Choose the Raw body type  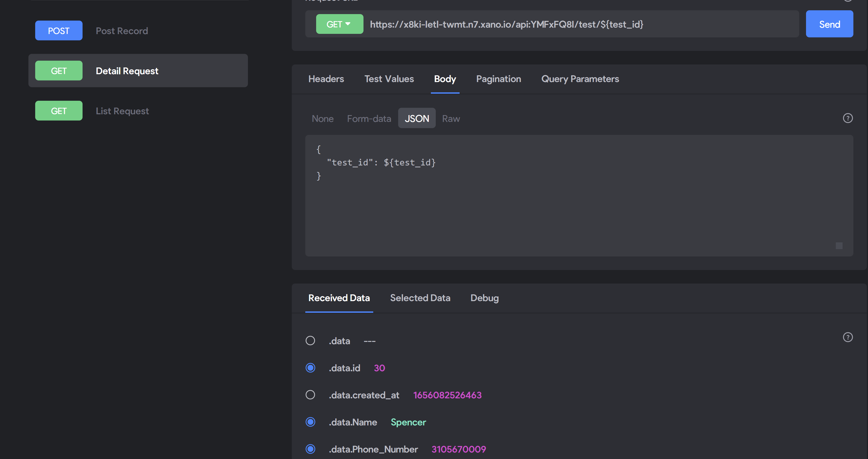coord(451,118)
